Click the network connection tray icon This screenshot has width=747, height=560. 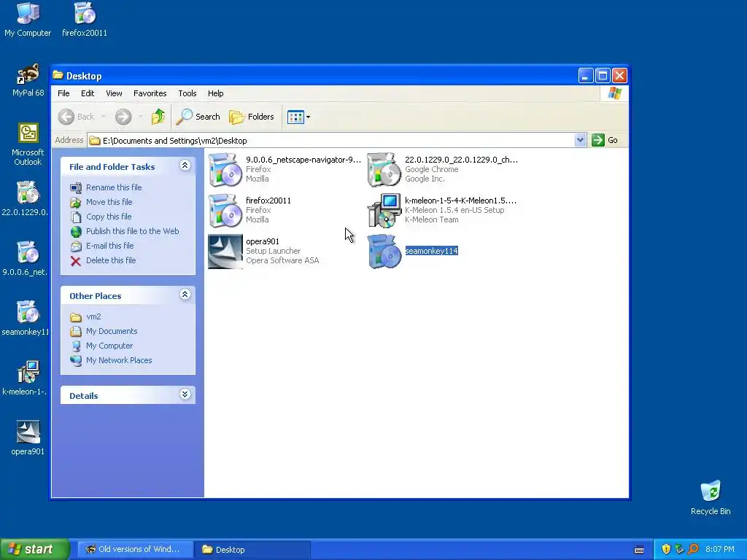pos(679,550)
